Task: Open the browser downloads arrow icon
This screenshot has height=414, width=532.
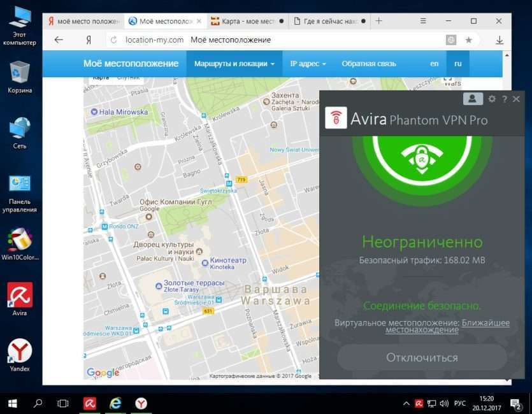Action: pyautogui.click(x=500, y=40)
